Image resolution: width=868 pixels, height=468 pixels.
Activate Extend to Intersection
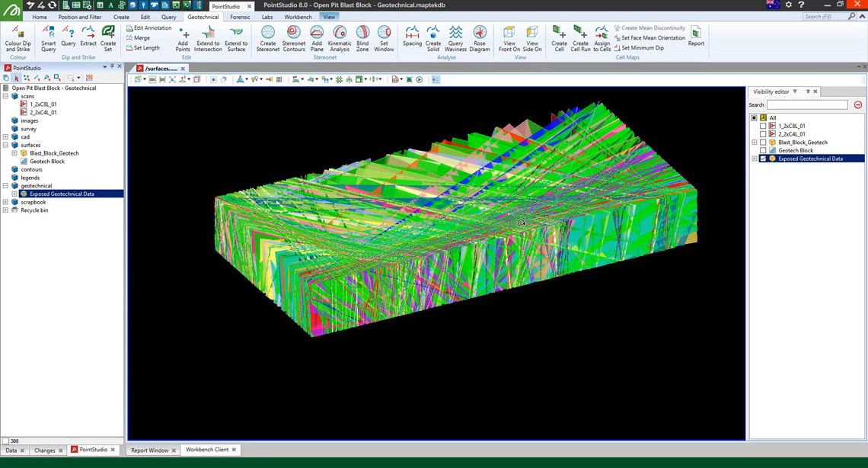(208, 38)
